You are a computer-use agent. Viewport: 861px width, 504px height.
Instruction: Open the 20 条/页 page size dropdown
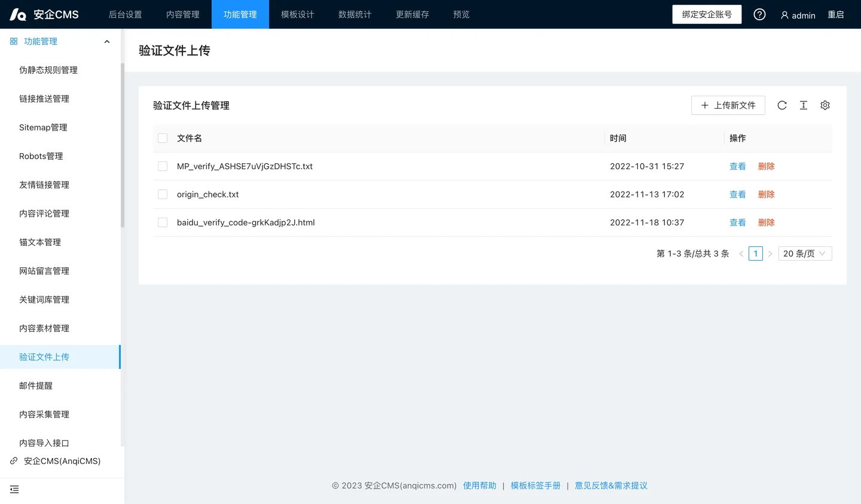point(805,253)
